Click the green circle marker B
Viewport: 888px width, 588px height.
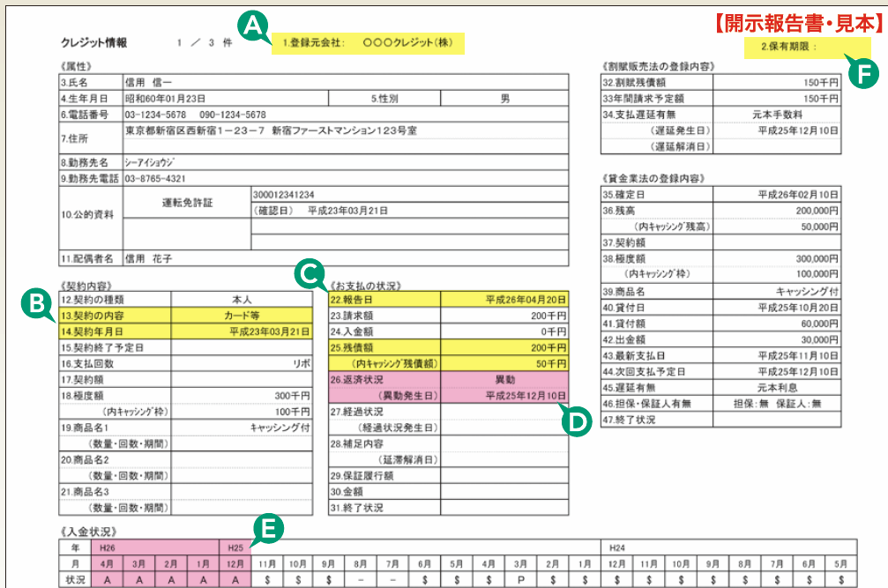tap(37, 303)
